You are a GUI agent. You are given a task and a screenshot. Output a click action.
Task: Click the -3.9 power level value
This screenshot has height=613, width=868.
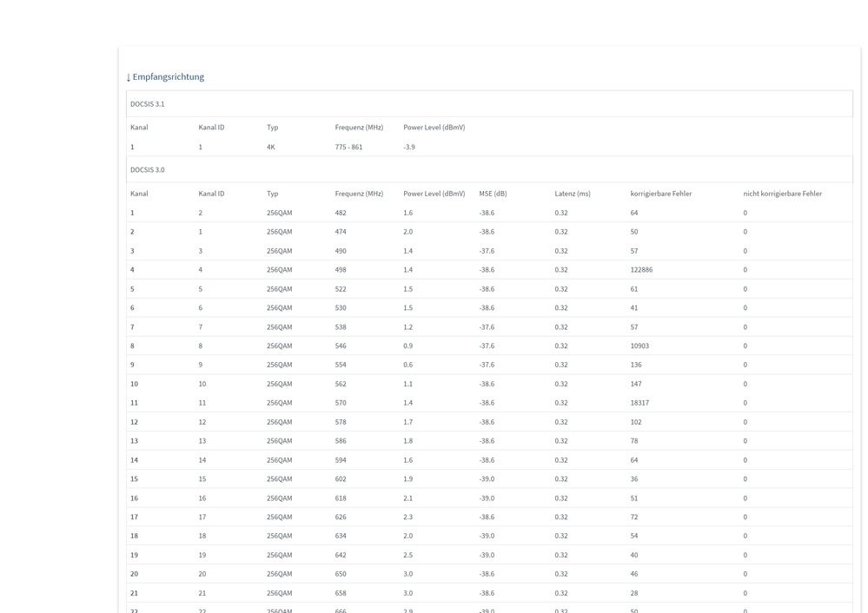(409, 148)
